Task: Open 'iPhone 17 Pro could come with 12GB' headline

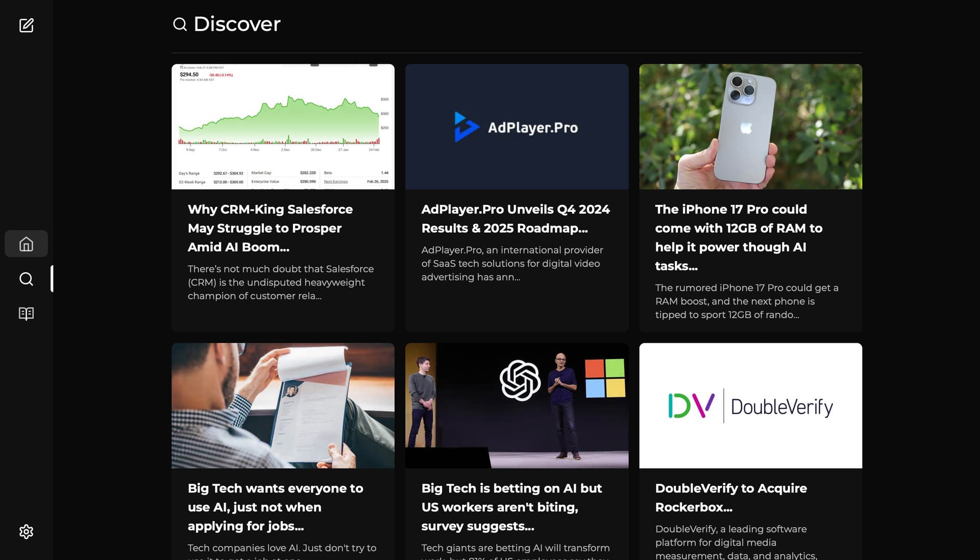Action: tap(739, 238)
